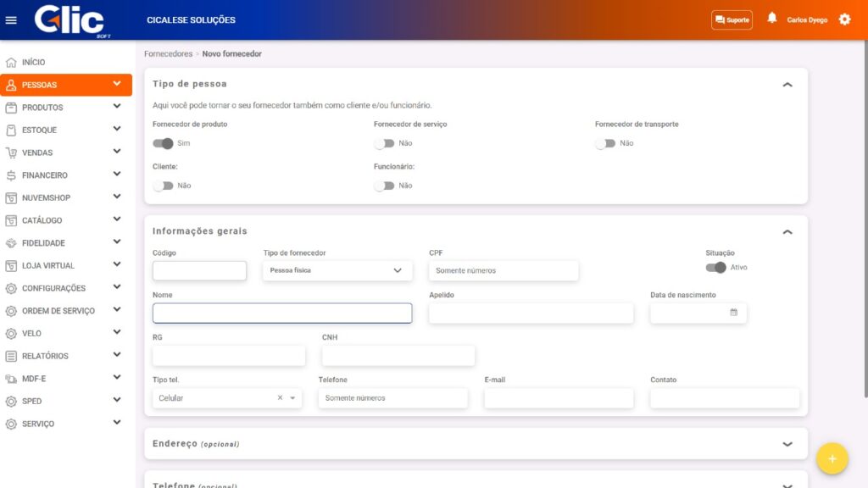
Task: Enable Fornecedor de serviço toggle
Action: coord(384,143)
